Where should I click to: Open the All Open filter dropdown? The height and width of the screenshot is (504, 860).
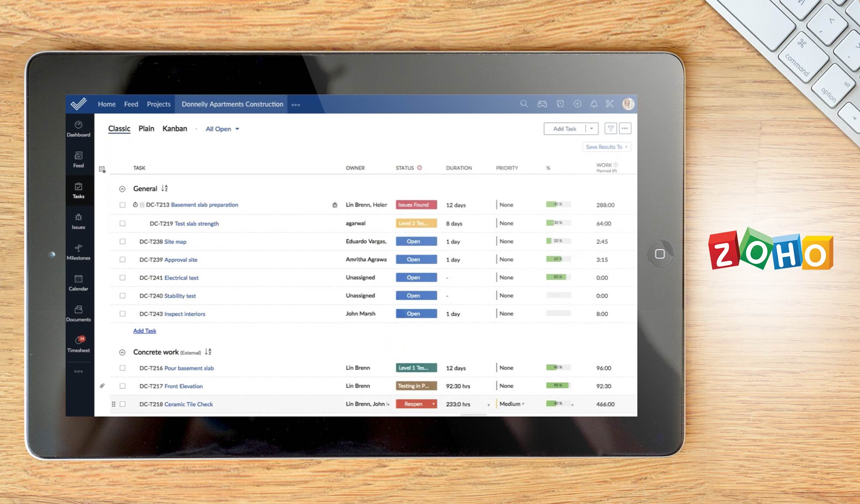(222, 129)
